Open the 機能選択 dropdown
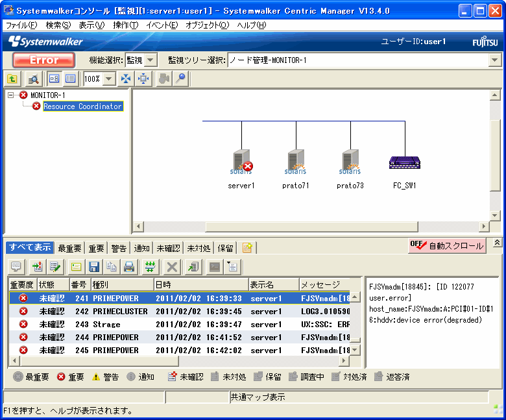506x420 pixels. (x=151, y=60)
